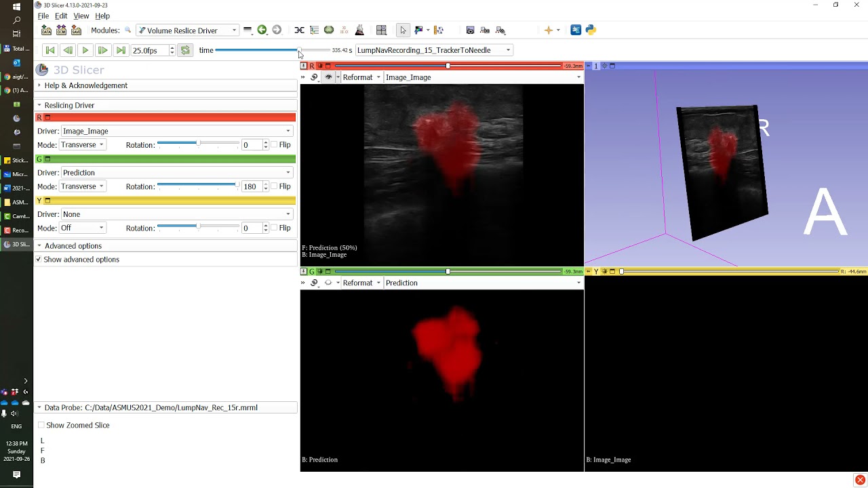Open the Edit menu
Viewport: 868px width, 488px height.
[61, 16]
